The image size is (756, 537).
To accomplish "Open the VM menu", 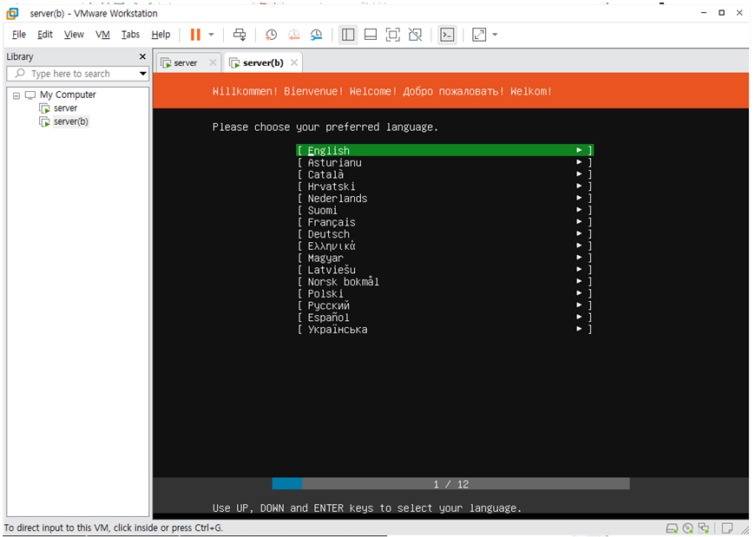I will pyautogui.click(x=102, y=34).
